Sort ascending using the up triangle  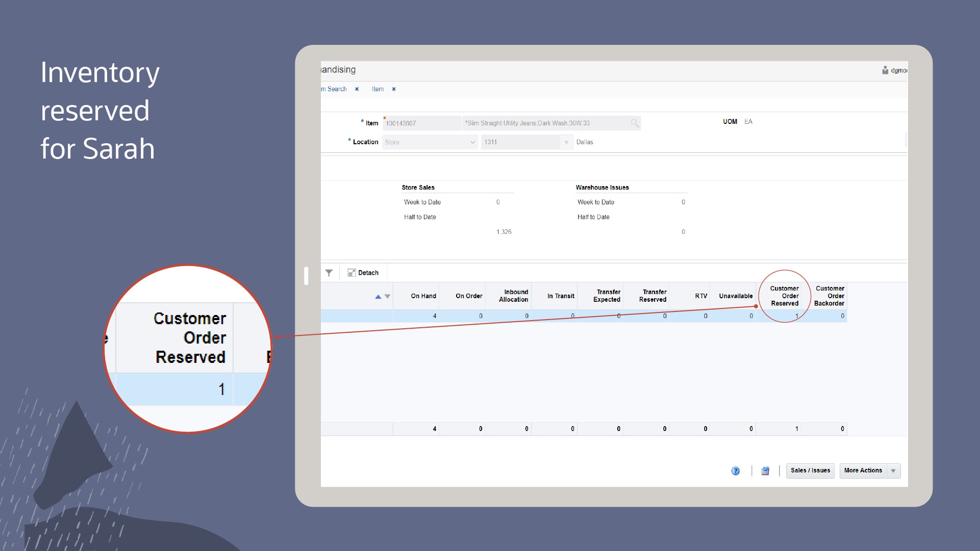378,297
